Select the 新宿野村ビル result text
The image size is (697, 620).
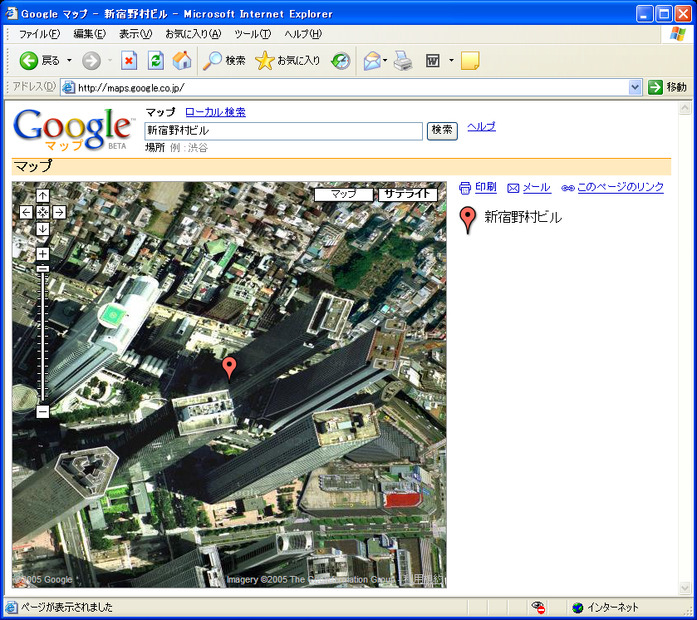coord(523,217)
